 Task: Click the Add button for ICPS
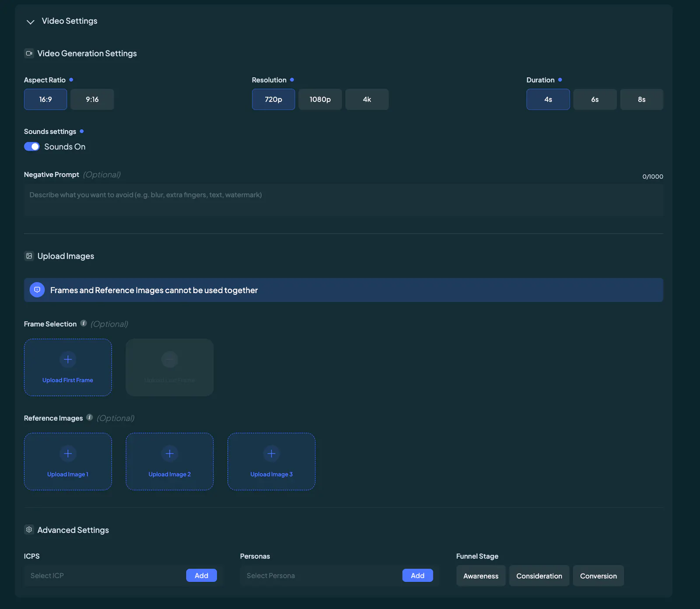(202, 575)
